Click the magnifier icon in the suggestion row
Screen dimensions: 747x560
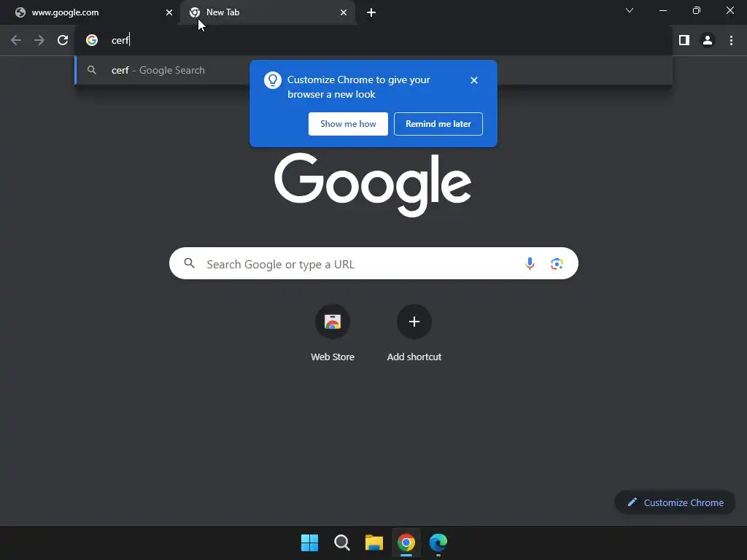coord(91,70)
